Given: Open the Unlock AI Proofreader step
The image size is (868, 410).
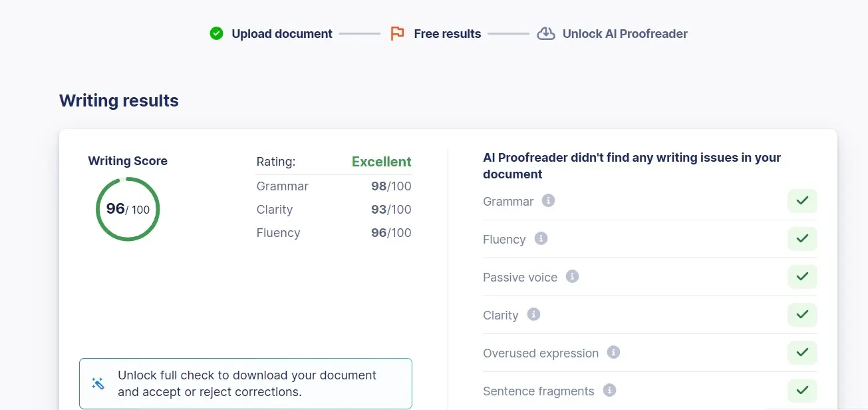Looking at the screenshot, I should pos(625,34).
